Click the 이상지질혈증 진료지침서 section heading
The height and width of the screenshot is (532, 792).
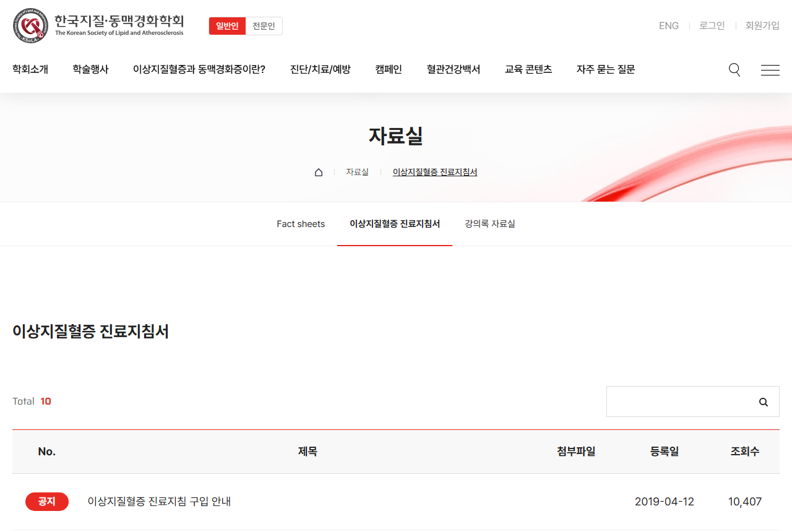(x=91, y=332)
